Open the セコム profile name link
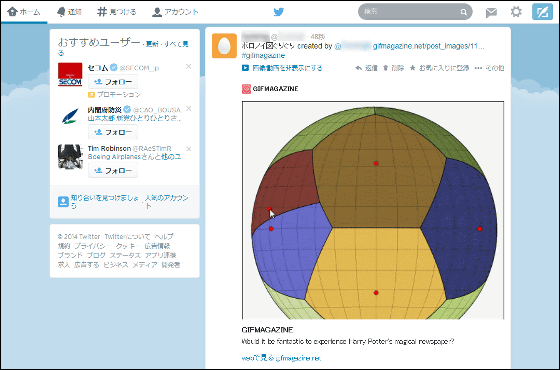560x370 pixels. coord(98,68)
